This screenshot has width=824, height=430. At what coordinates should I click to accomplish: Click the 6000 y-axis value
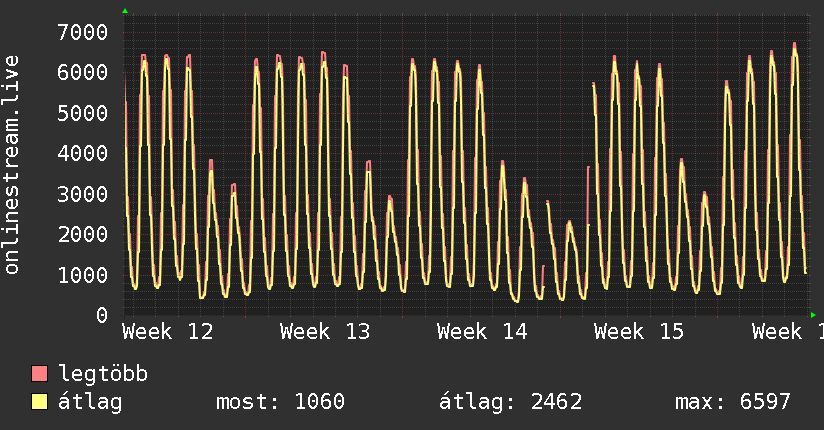[x=83, y=73]
